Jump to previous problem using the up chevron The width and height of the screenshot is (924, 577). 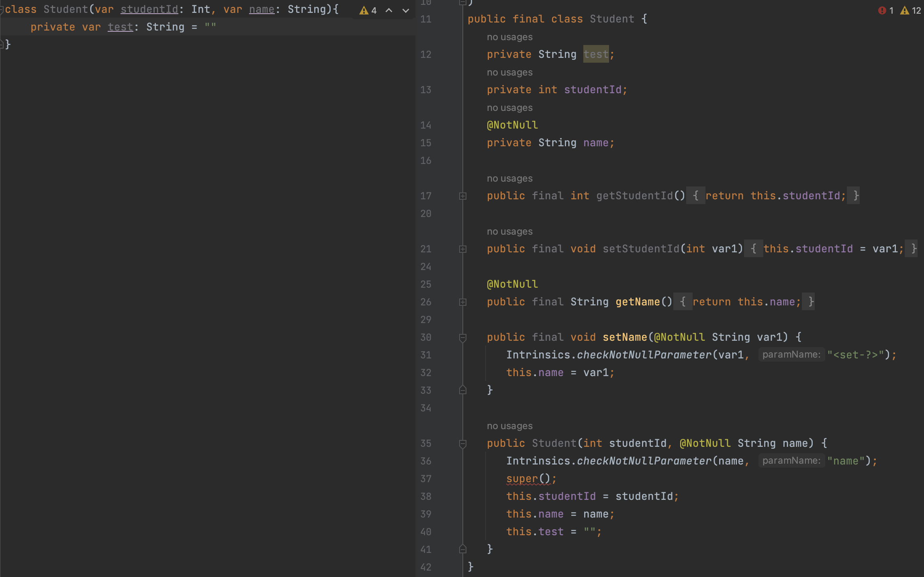pos(389,10)
